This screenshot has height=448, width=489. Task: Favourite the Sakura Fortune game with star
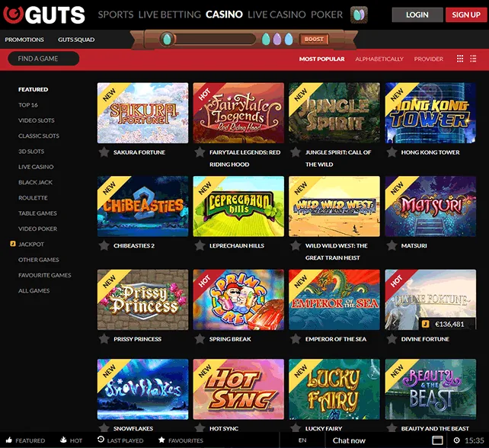pyautogui.click(x=104, y=152)
